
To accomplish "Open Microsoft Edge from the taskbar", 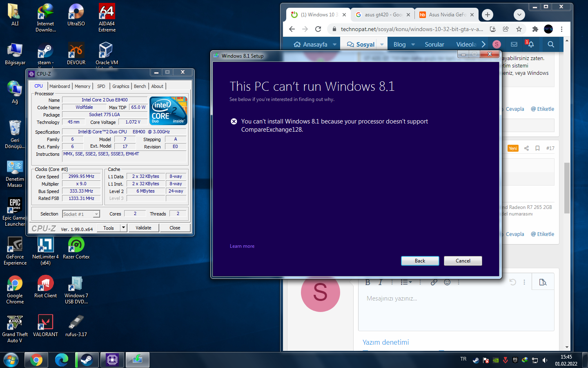I will pos(61,360).
